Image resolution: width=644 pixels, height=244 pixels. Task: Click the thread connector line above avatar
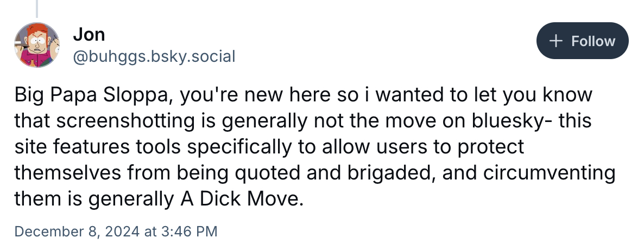[x=36, y=8]
